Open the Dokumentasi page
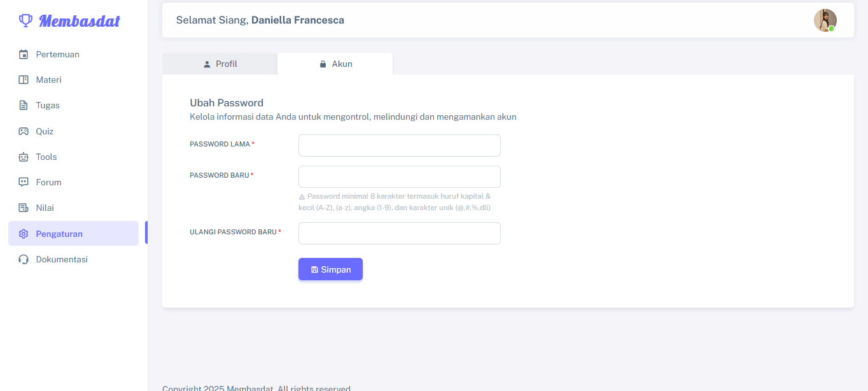868x391 pixels. pos(73,259)
